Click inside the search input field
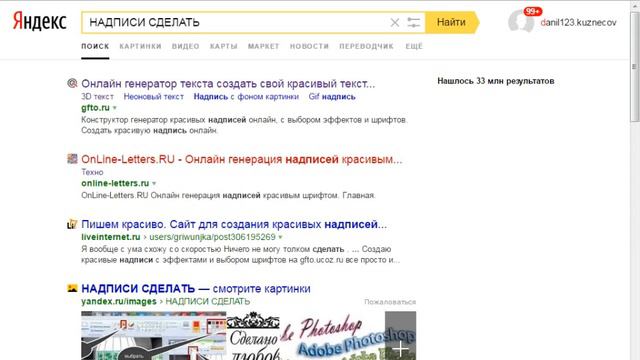640x360 pixels. tap(235, 22)
